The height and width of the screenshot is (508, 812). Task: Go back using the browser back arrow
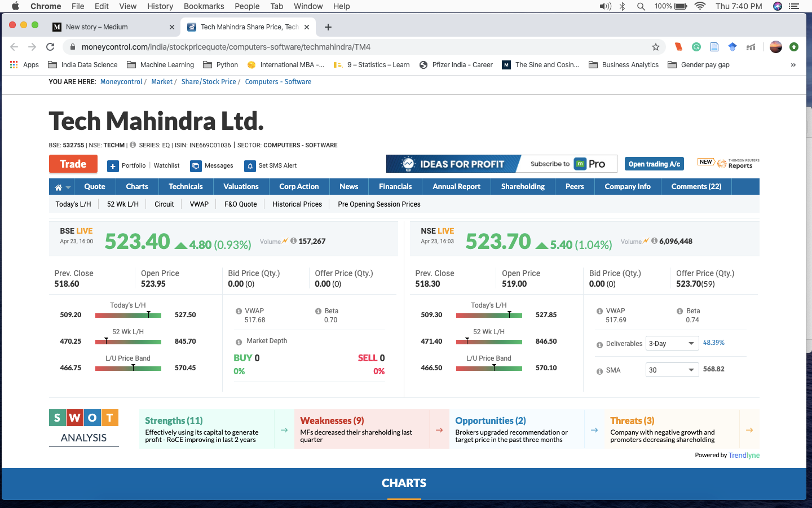(14, 47)
